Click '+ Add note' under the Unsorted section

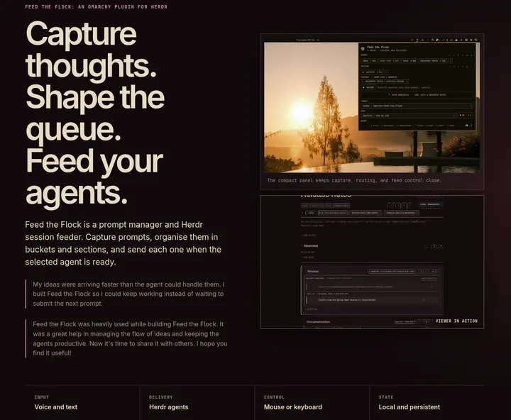click(307, 257)
